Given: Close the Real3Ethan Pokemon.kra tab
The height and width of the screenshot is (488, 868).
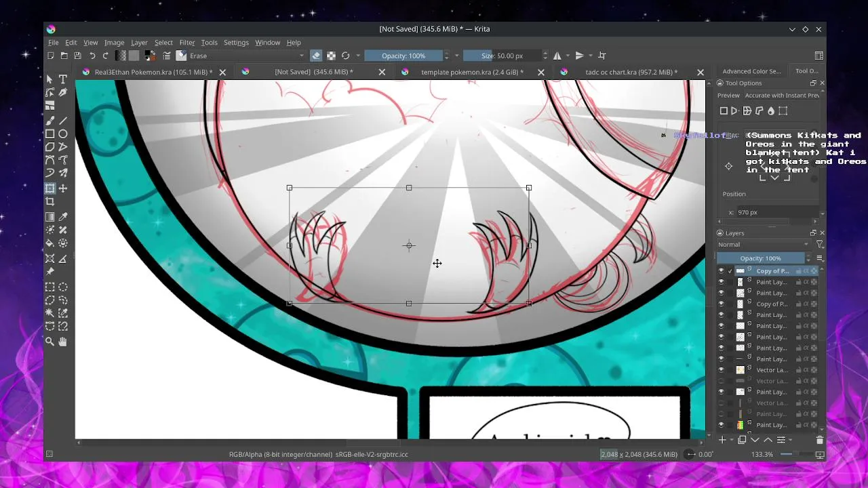Looking at the screenshot, I should point(222,72).
